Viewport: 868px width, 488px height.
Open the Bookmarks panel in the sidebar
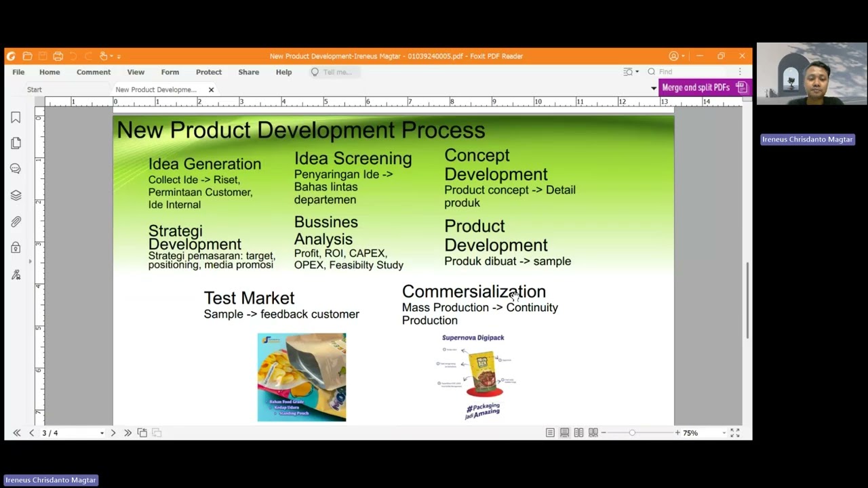pyautogui.click(x=16, y=118)
